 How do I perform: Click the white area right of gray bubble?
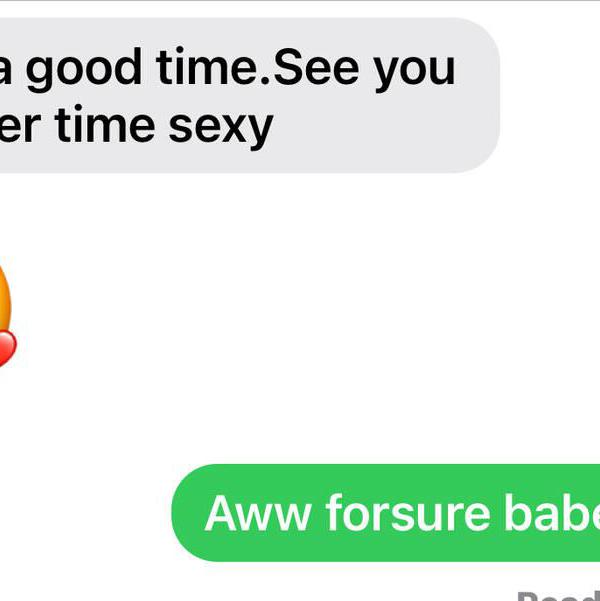550,95
